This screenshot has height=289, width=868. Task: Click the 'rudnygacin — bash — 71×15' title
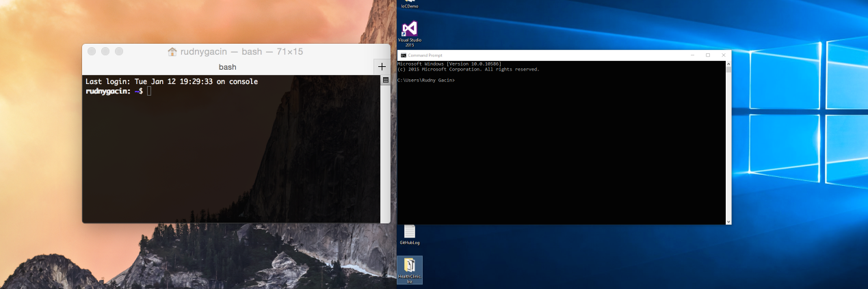pyautogui.click(x=241, y=51)
